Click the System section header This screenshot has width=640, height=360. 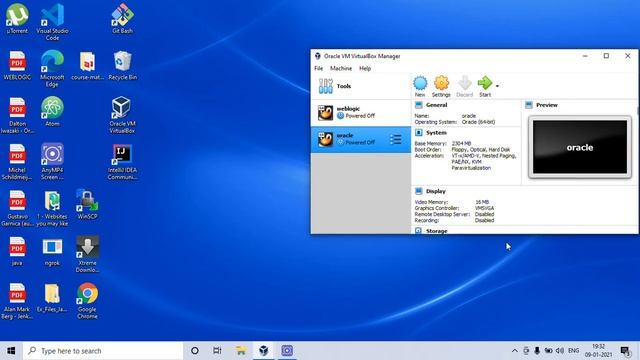pyautogui.click(x=436, y=133)
